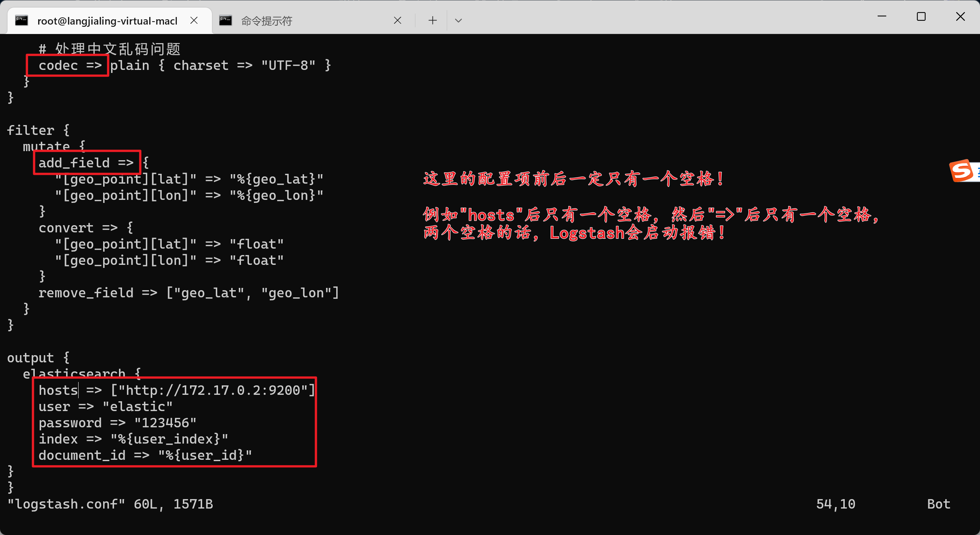
Task: Switch to the root@langjialing-virtual-macl tab
Action: [x=109, y=20]
